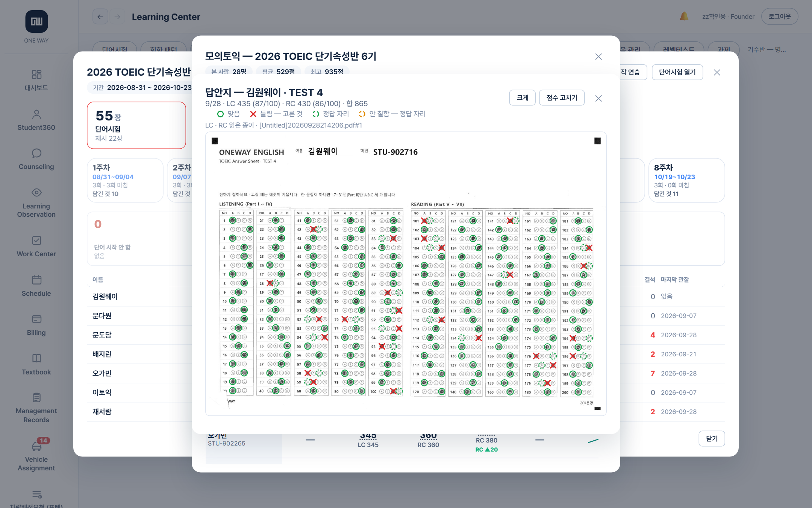This screenshot has height=508, width=812.
Task: Open Vehicle Assignment bus icon
Action: click(36, 447)
